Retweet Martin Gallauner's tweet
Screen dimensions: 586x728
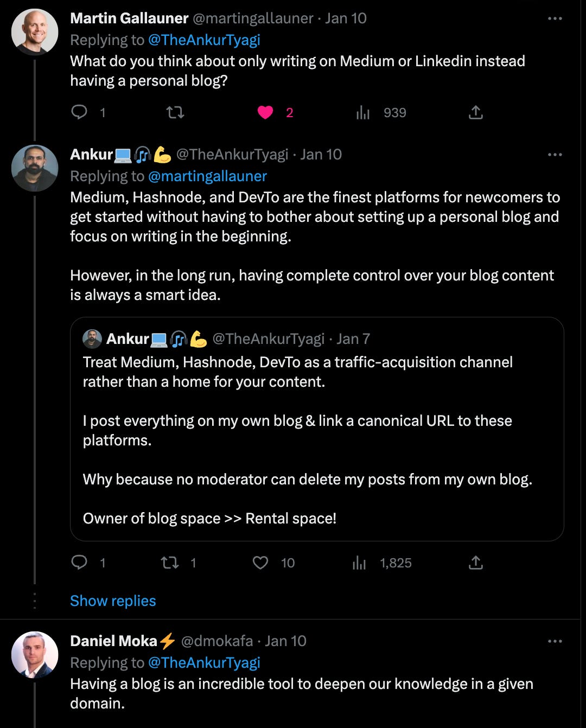click(175, 112)
